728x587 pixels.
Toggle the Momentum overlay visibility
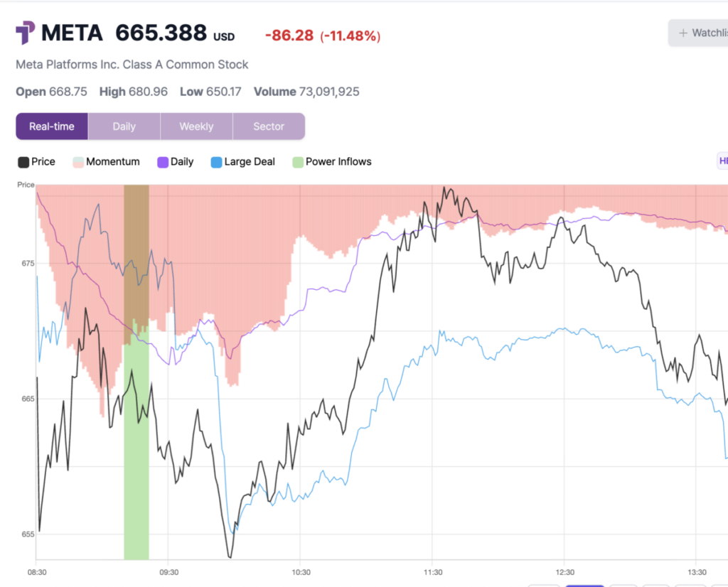coord(106,161)
